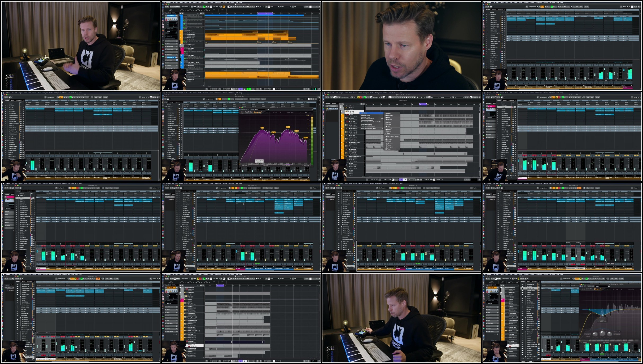This screenshot has width=643, height=364.
Task: Toggle red Solo S in Add Track frame toolbar
Action: click(x=361, y=97)
